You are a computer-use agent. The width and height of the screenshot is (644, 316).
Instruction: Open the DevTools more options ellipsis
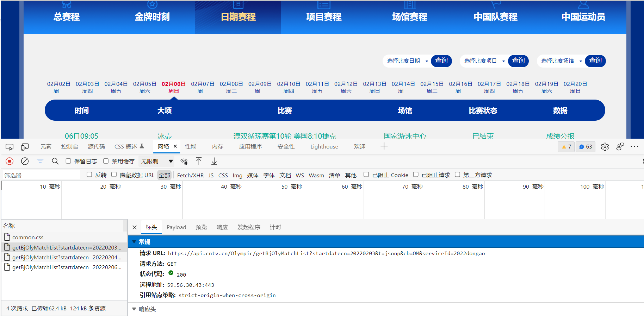pyautogui.click(x=634, y=147)
